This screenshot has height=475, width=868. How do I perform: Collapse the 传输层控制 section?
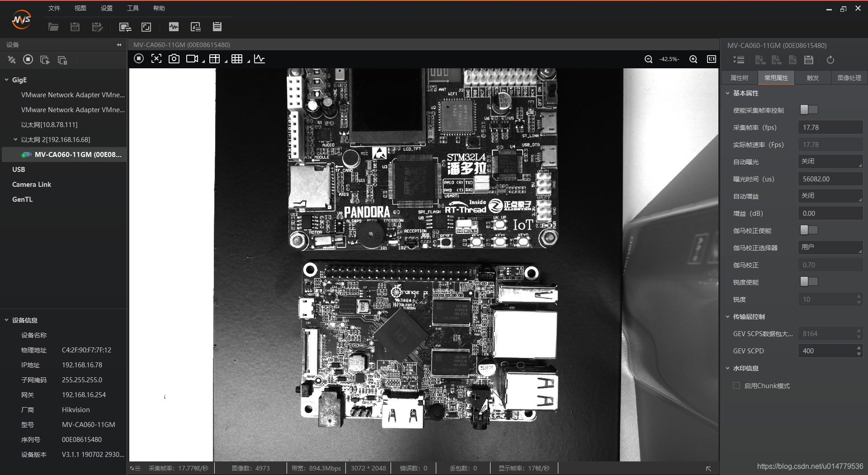pyautogui.click(x=727, y=316)
